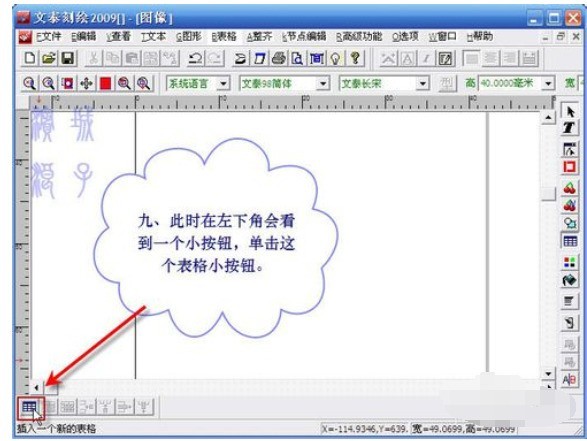
Task: Open the height 40.0000毫米 dropdown arrow
Action: (548, 83)
